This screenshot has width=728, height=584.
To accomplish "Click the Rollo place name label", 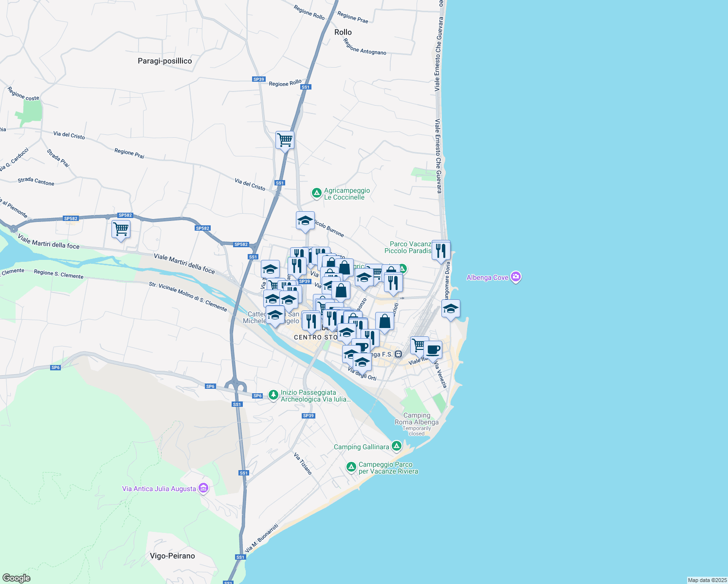I will tap(345, 32).
